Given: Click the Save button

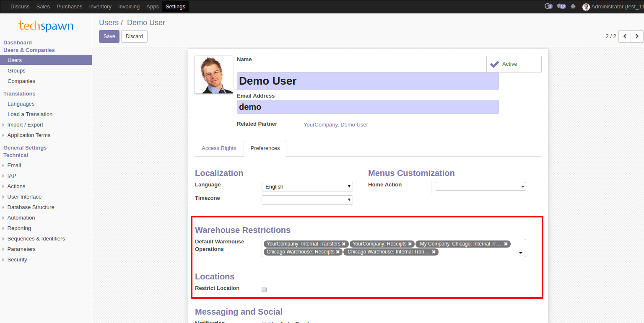Looking at the screenshot, I should 109,36.
